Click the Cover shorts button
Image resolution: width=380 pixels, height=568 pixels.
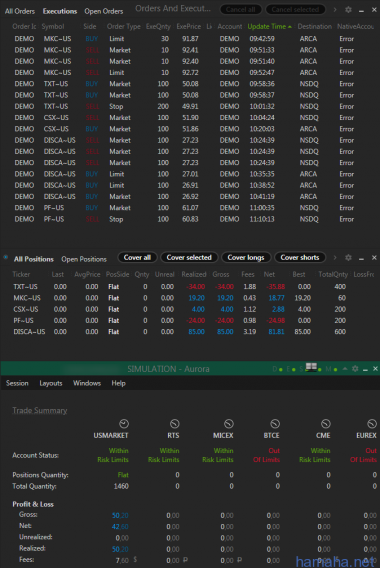[300, 258]
